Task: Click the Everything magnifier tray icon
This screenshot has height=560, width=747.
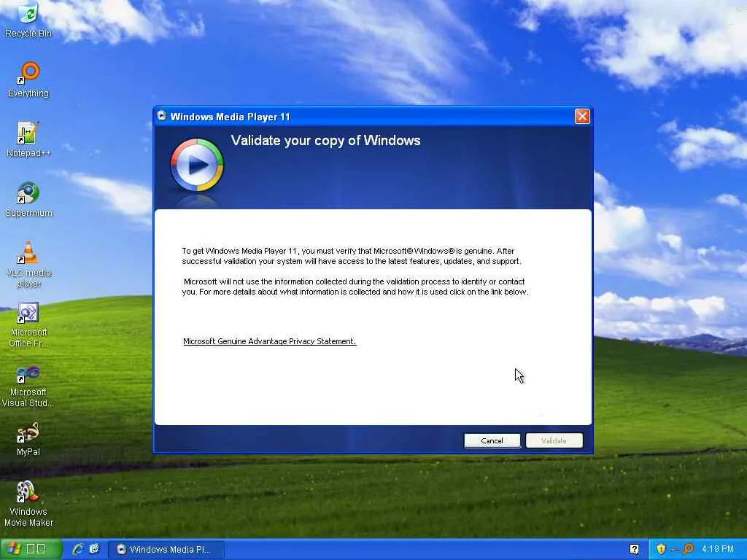Action: tap(688, 549)
